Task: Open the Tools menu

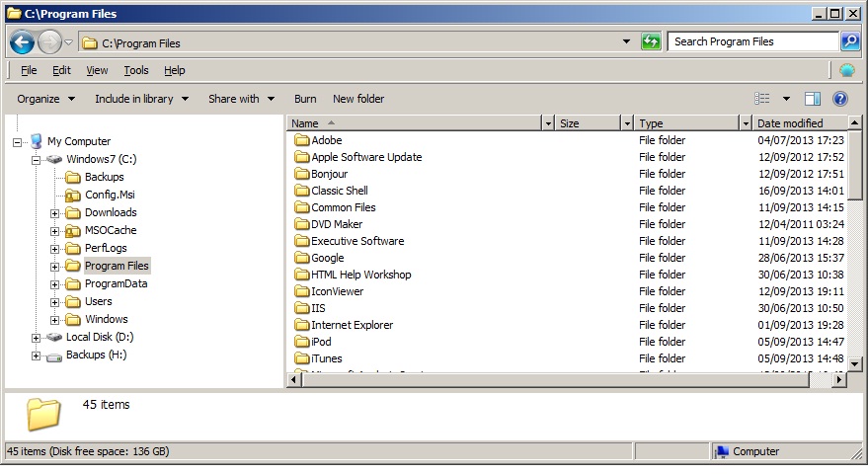Action: point(136,70)
